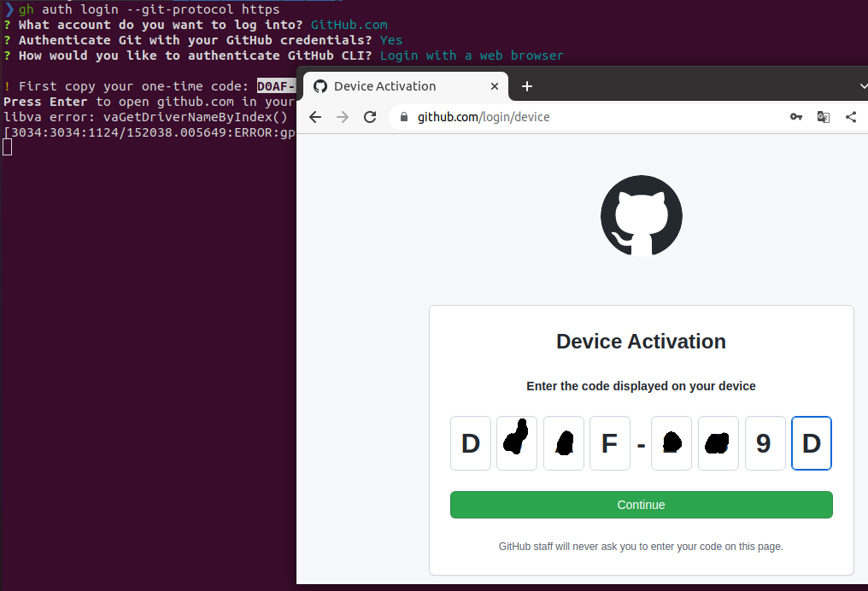Click the 3034:3034 ERROR line in terminal
The height and width of the screenshot is (591, 868).
point(150,133)
